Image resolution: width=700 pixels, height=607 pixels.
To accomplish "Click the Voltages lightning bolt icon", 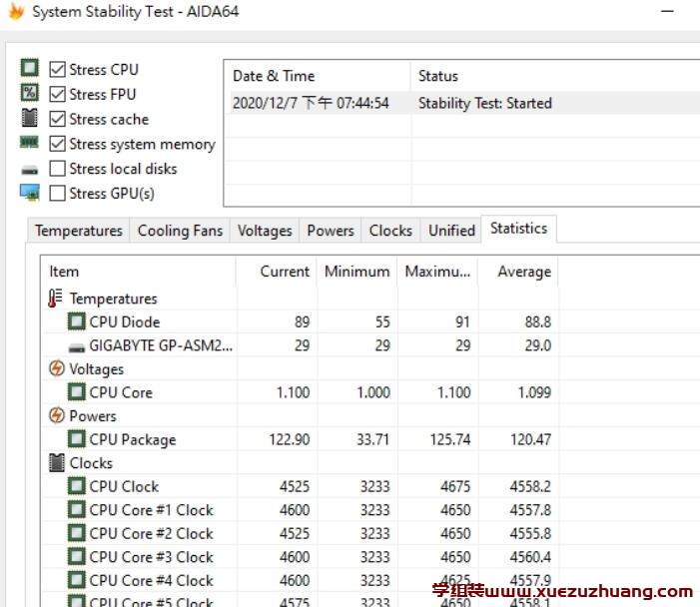I will click(57, 368).
